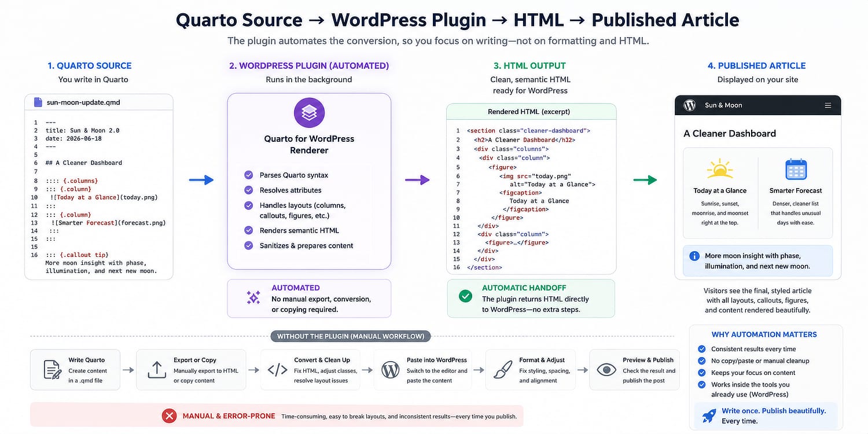This screenshot has width=868, height=434.
Task: Click the A Cleaner Dashboard article heading
Action: coord(730,133)
